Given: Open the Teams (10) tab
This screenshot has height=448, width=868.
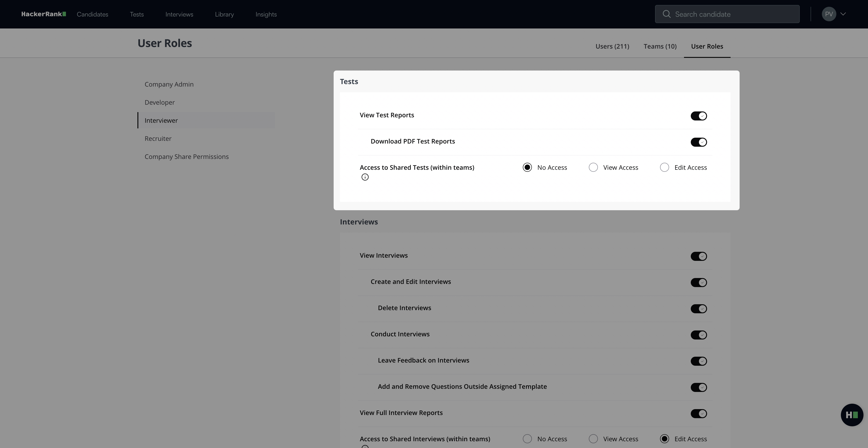Looking at the screenshot, I should [x=660, y=47].
